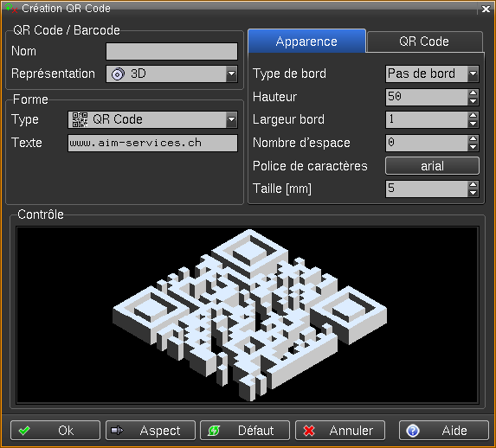Screen dimensions: 496x448
Task: Decrease the Taille [mm] value
Action: tap(473, 193)
